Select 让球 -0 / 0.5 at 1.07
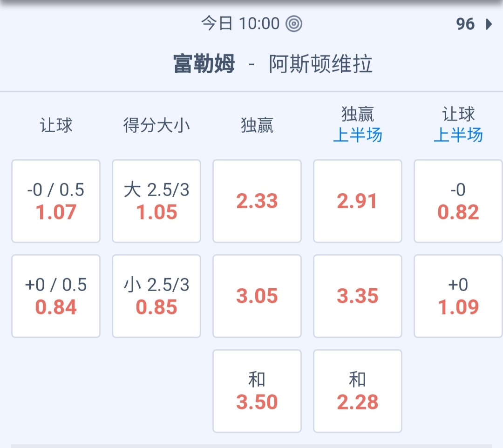 56,201
